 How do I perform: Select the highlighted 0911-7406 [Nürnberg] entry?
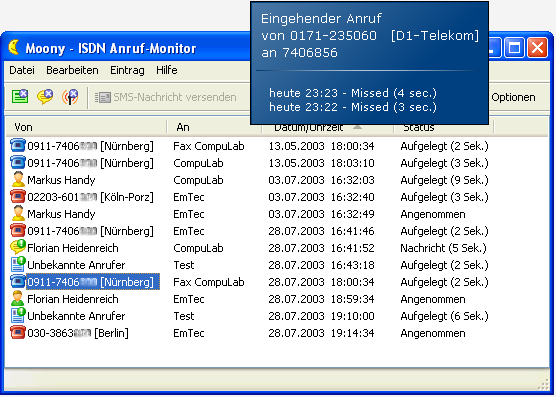[x=93, y=282]
